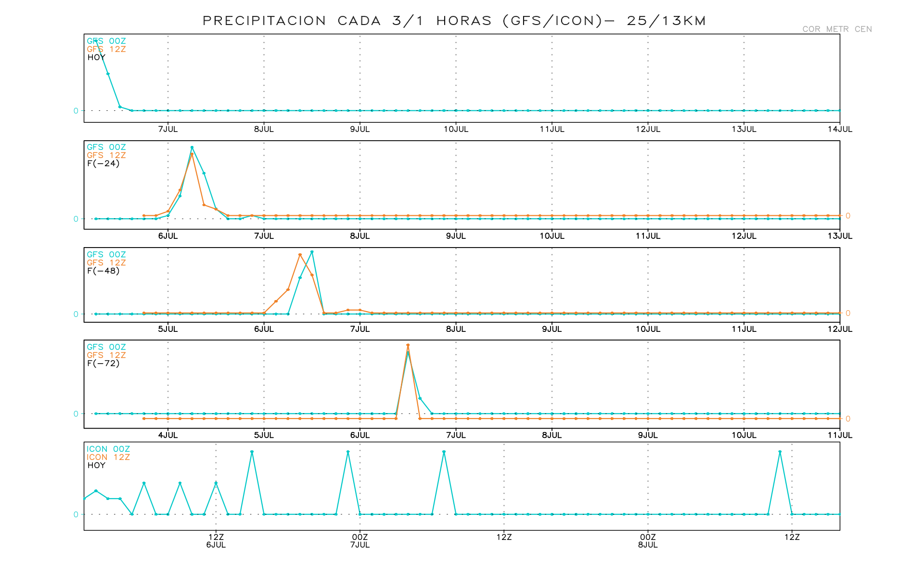Click the 5JUL axis label in F(-48) panel
This screenshot has height=578, width=924.
click(x=168, y=329)
